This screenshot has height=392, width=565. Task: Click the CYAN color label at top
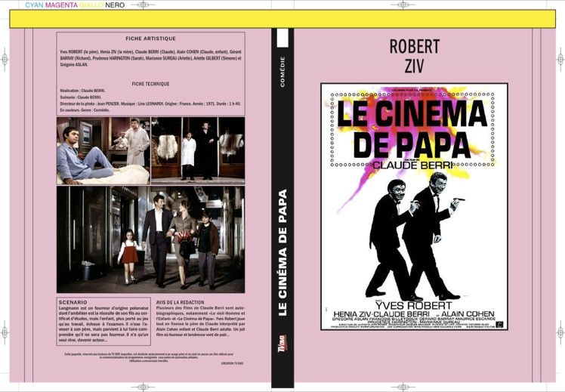tap(34, 5)
